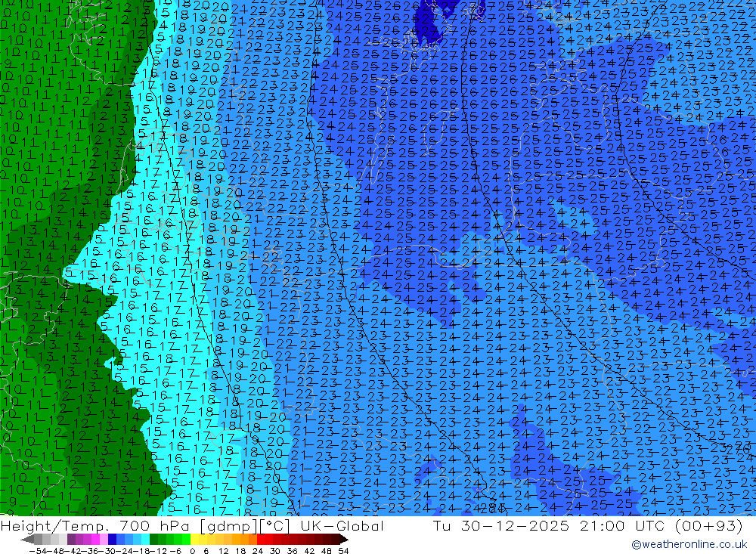Click the '54' label at legend's right end
Screen dimensions: 756x554
[x=343, y=551]
